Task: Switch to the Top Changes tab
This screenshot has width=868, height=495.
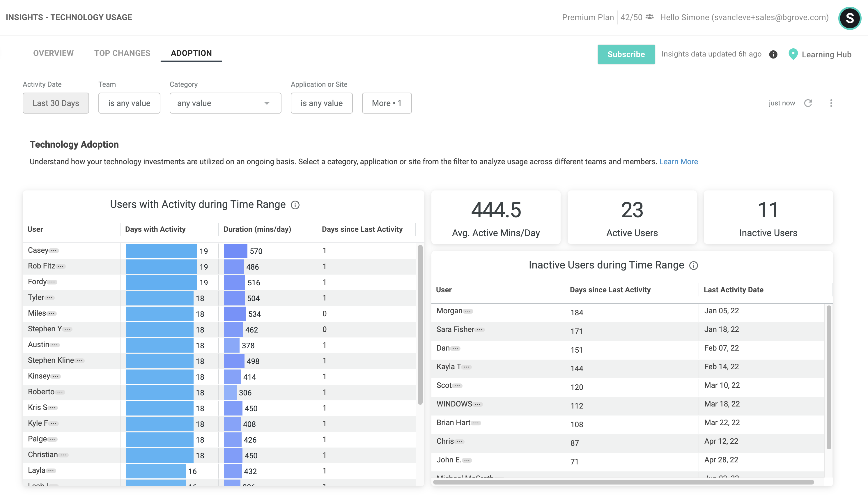Action: 122,53
